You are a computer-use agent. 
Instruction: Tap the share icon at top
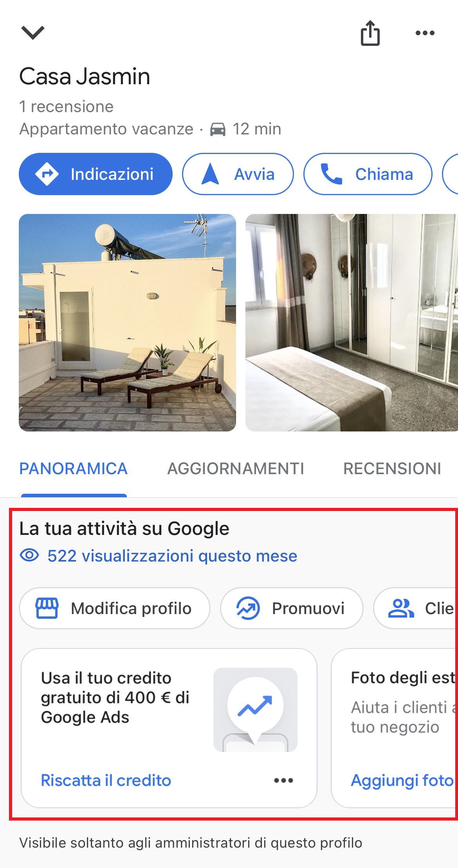(x=370, y=33)
